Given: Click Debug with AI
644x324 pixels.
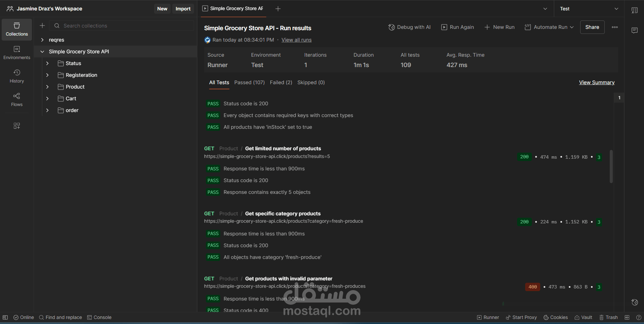Looking at the screenshot, I should click(x=410, y=27).
